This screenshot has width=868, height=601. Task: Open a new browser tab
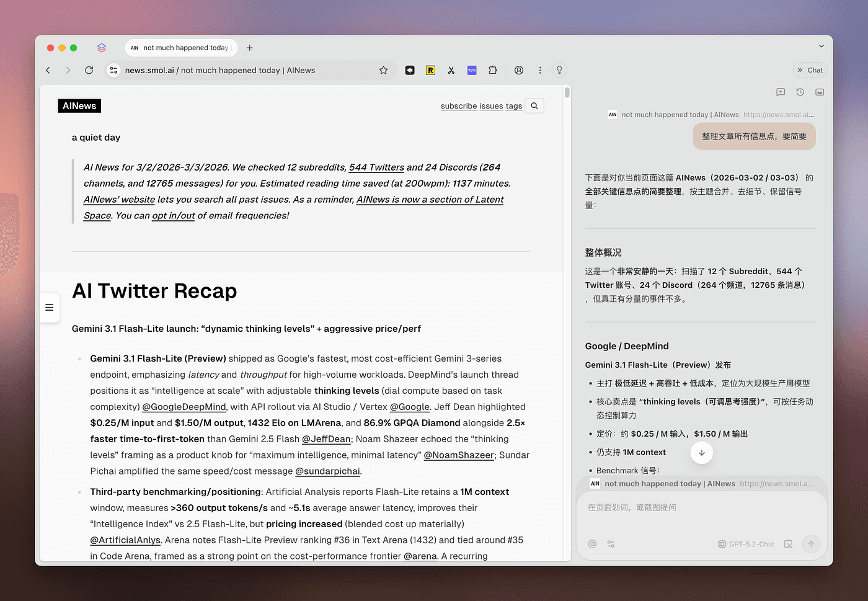(250, 48)
